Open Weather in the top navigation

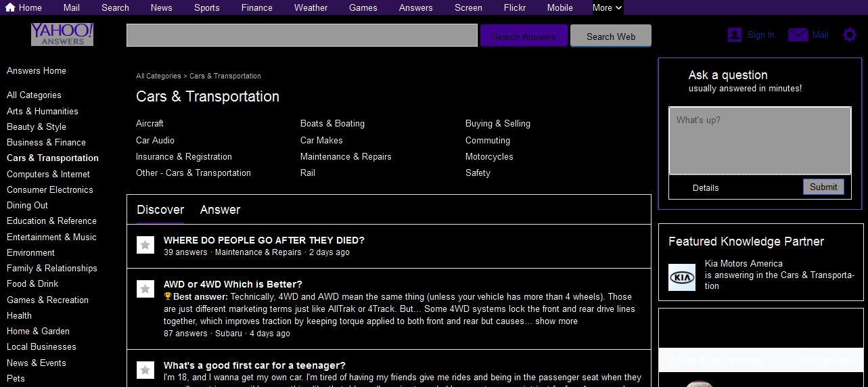[x=311, y=7]
